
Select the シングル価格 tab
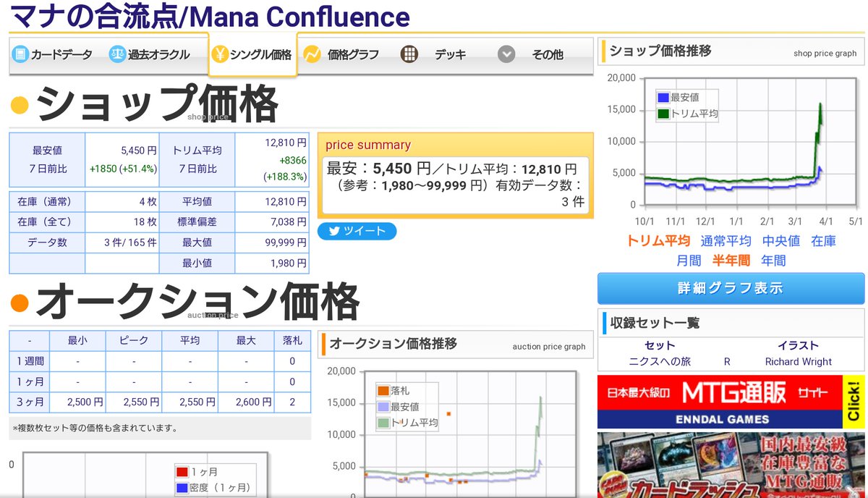tap(252, 54)
